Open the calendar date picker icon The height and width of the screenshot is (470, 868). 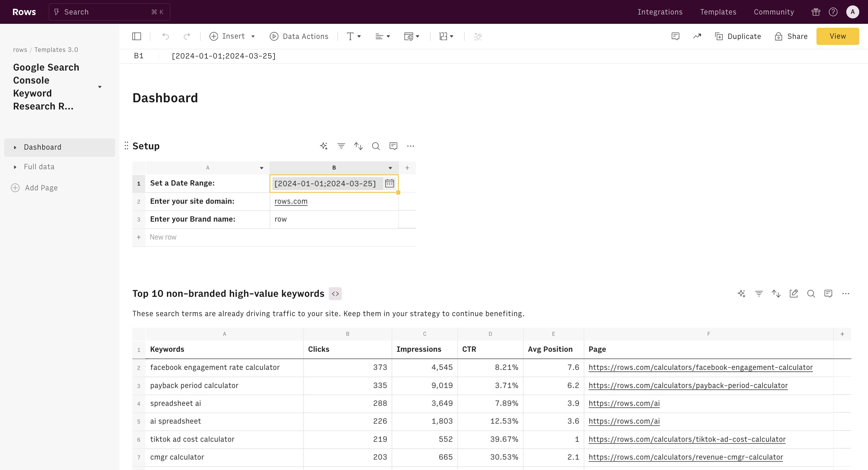[x=389, y=183]
